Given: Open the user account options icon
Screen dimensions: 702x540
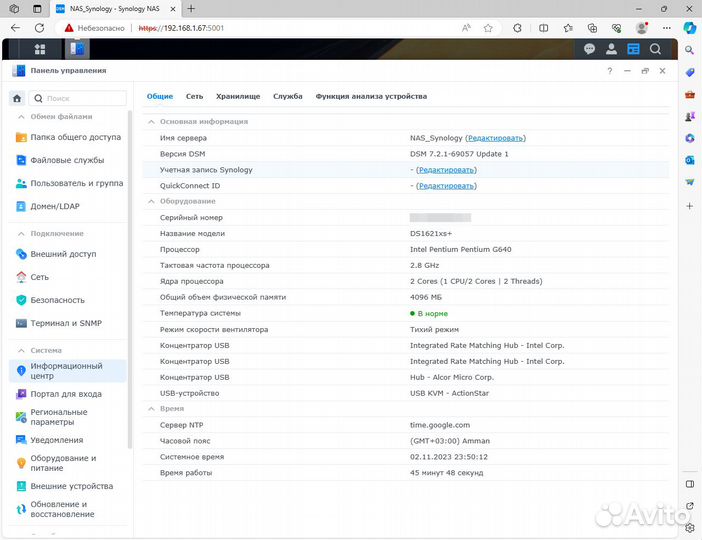Looking at the screenshot, I should coord(611,49).
